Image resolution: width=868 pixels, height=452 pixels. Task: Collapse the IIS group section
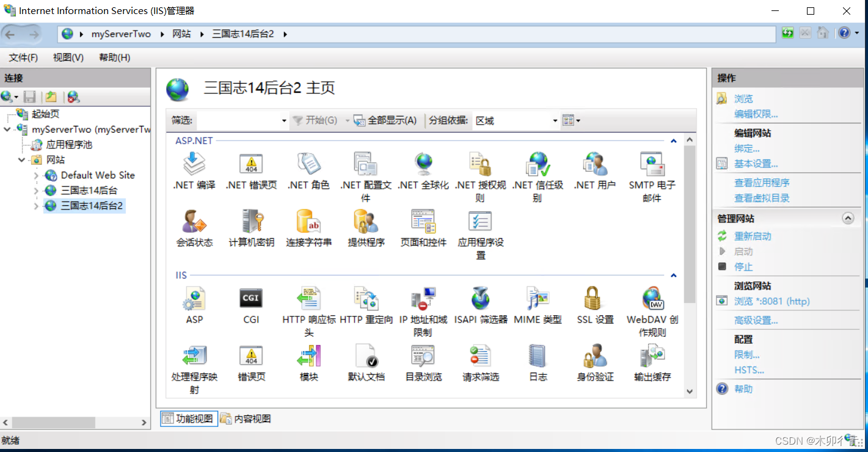674,275
